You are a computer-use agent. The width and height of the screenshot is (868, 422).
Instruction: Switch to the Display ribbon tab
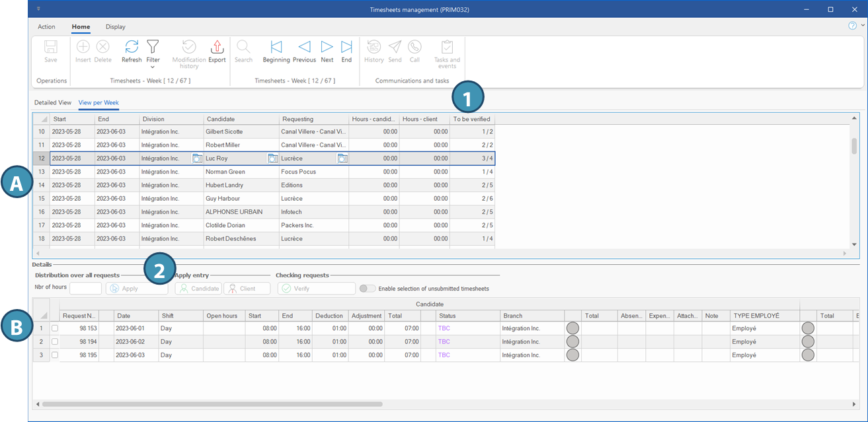115,27
